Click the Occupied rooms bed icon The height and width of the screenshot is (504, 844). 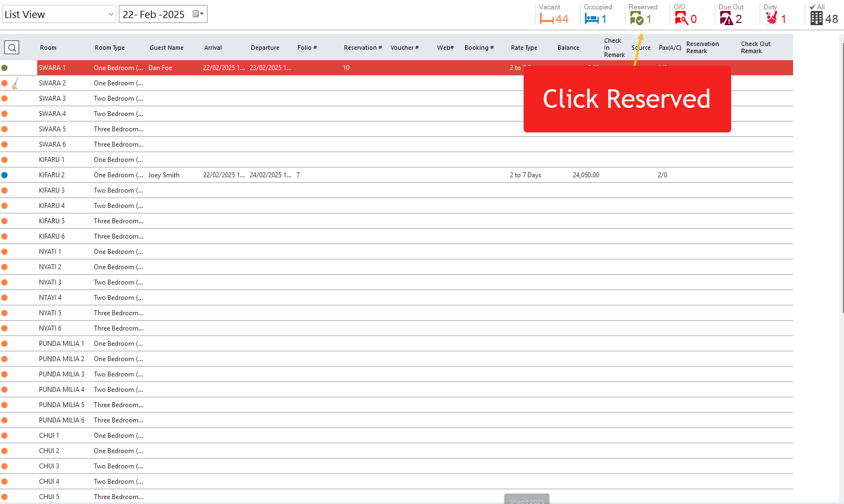coord(592,19)
